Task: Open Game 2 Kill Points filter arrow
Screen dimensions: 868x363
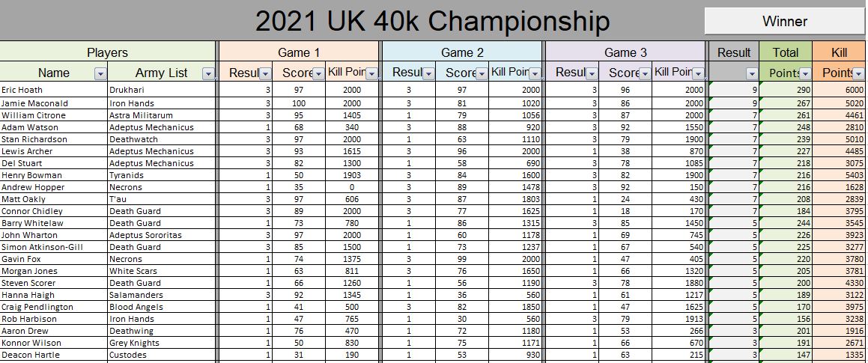Action: click(x=535, y=73)
